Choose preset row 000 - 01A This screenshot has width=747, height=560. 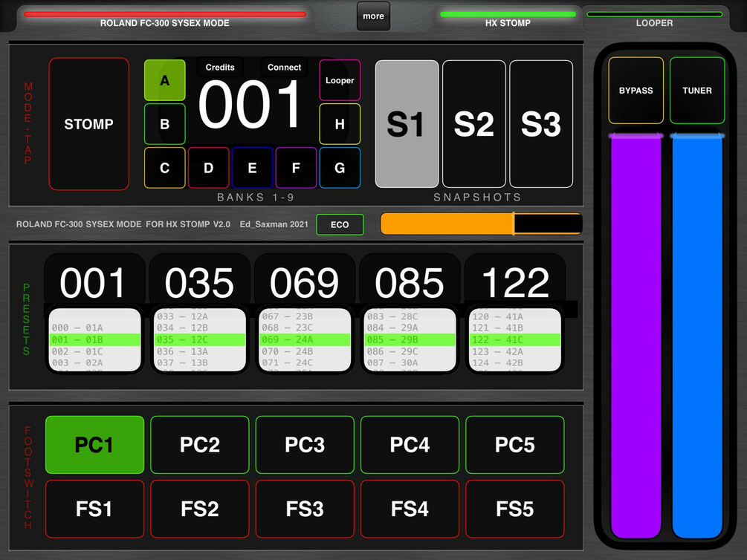[95, 328]
